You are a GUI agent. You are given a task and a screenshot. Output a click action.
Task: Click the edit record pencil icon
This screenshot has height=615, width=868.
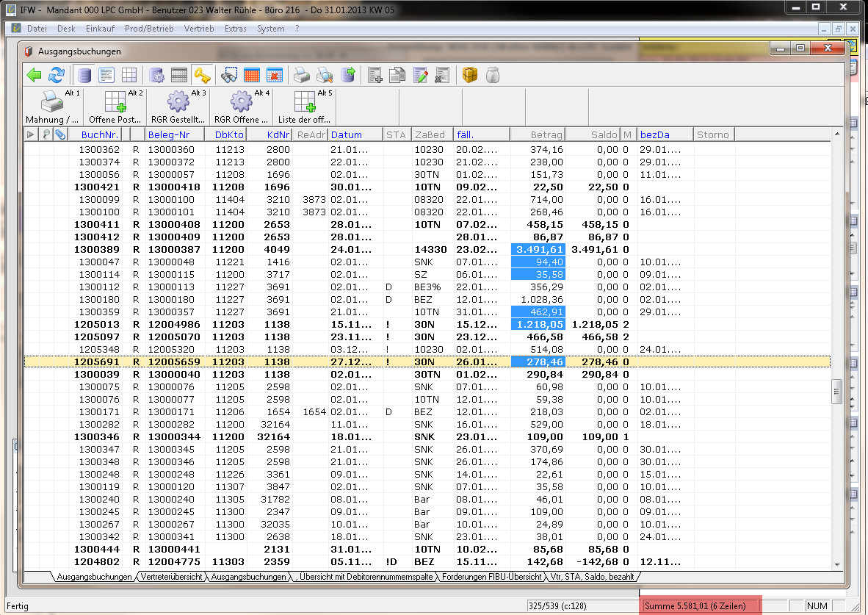click(x=421, y=75)
